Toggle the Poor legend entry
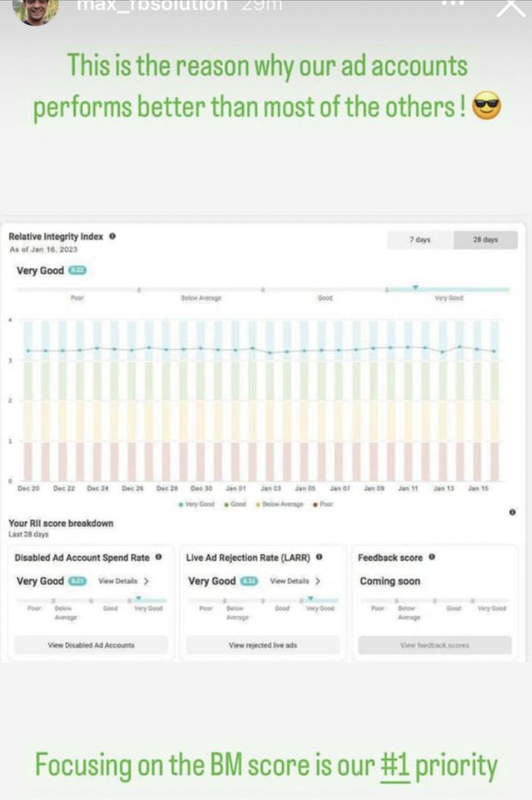The width and height of the screenshot is (532, 800). point(322,505)
